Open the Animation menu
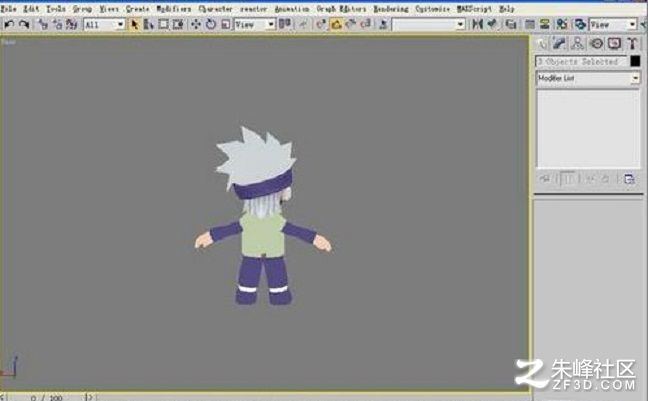The image size is (648, 401). (292, 9)
